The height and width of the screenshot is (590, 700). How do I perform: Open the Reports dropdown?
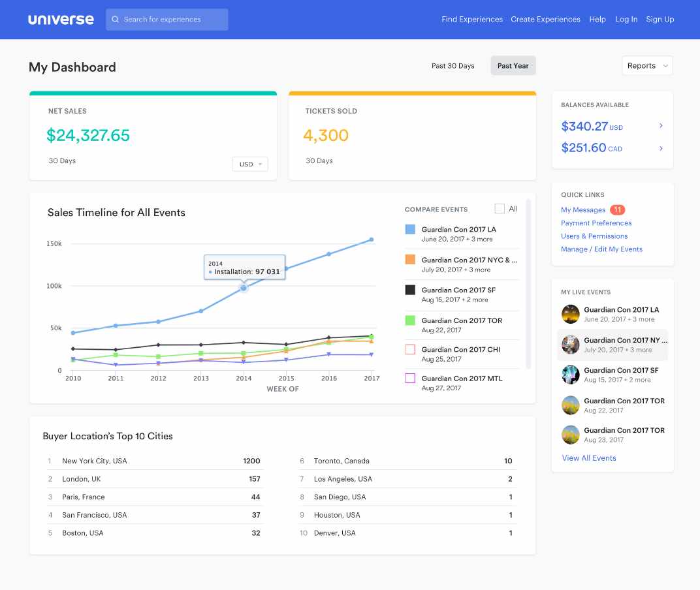tap(647, 66)
